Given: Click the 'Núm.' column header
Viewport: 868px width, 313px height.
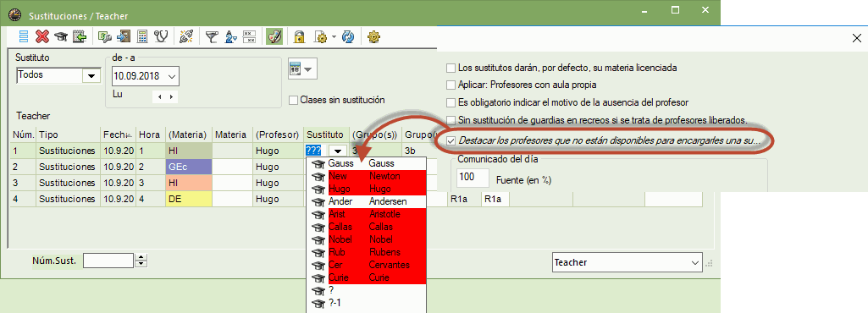Looking at the screenshot, I should (24, 135).
